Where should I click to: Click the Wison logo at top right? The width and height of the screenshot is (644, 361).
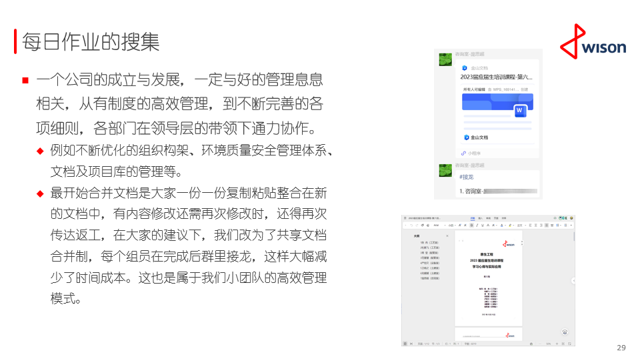(x=593, y=42)
